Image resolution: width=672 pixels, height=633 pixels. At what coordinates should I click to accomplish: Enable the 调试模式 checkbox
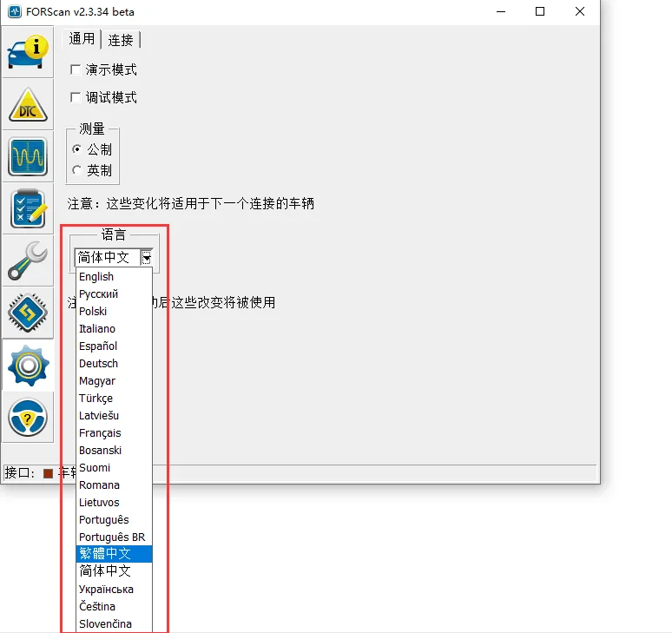pyautogui.click(x=76, y=97)
